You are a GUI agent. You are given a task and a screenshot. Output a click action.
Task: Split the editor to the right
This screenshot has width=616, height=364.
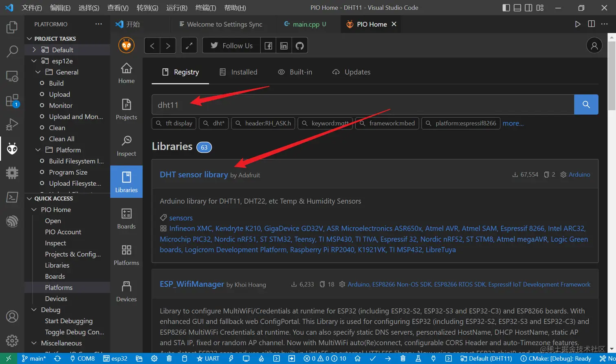[592, 24]
